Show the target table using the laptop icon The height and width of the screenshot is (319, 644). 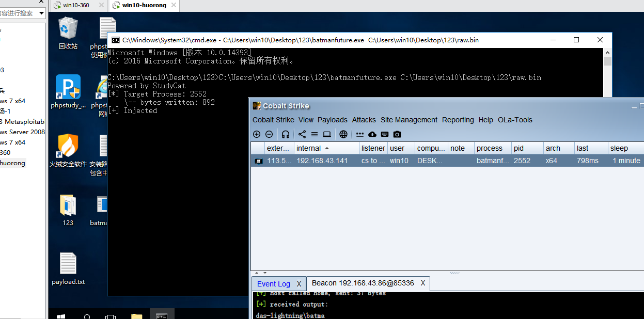(327, 134)
